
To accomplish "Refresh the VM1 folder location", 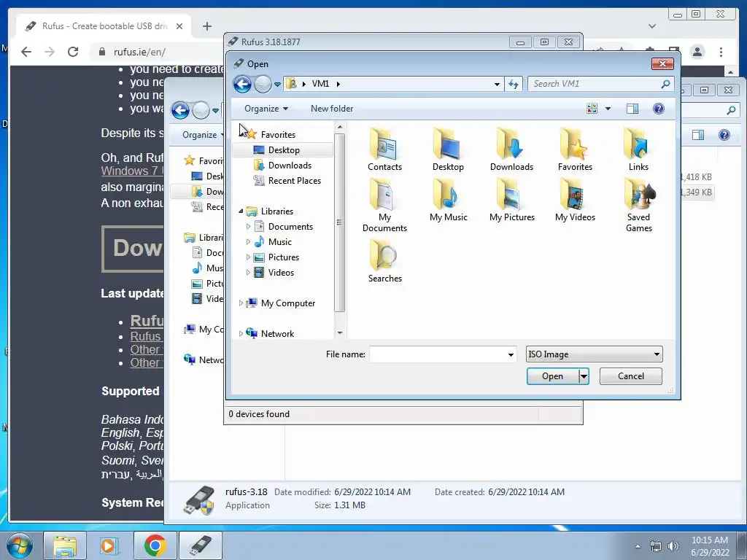I will pos(513,85).
